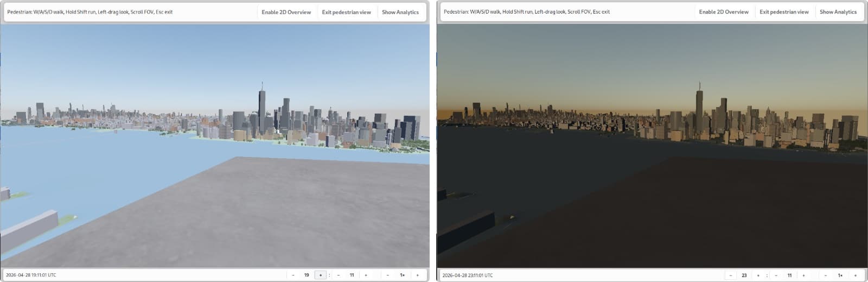Viewport: 868px width, 282px height.
Task: Select the 1x speed label, daytime view
Action: point(402,275)
